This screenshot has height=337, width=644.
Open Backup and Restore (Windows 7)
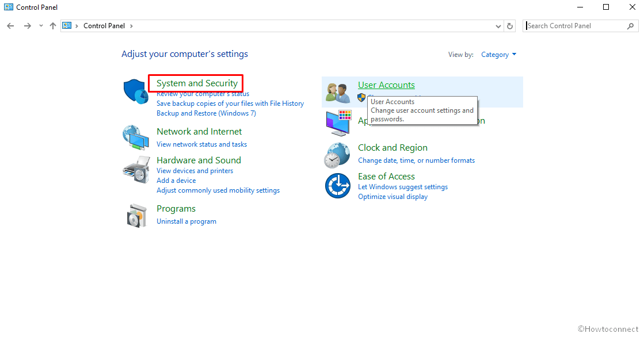point(206,113)
